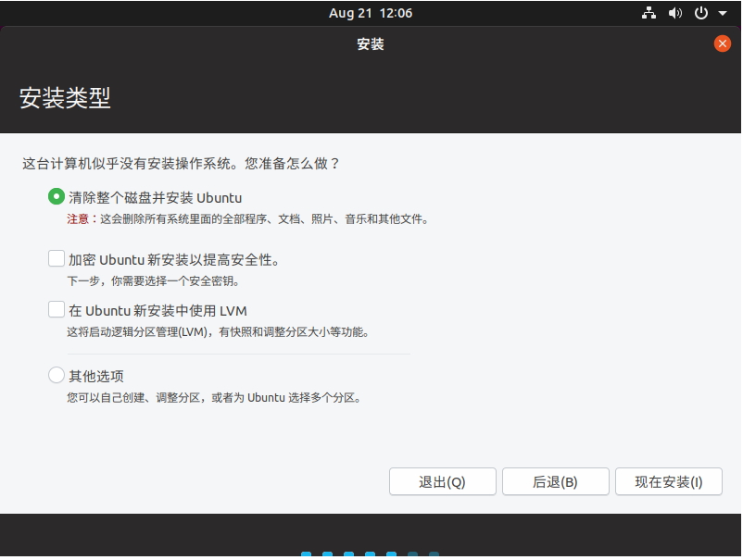This screenshot has height=560, width=743.
Task: Click the '安装类型' page heading
Action: (x=65, y=98)
